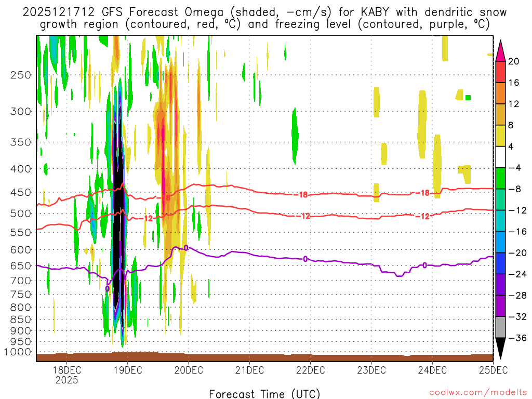Click the 950 pressure level label
This screenshot has height=399, width=532.
coord(21,342)
